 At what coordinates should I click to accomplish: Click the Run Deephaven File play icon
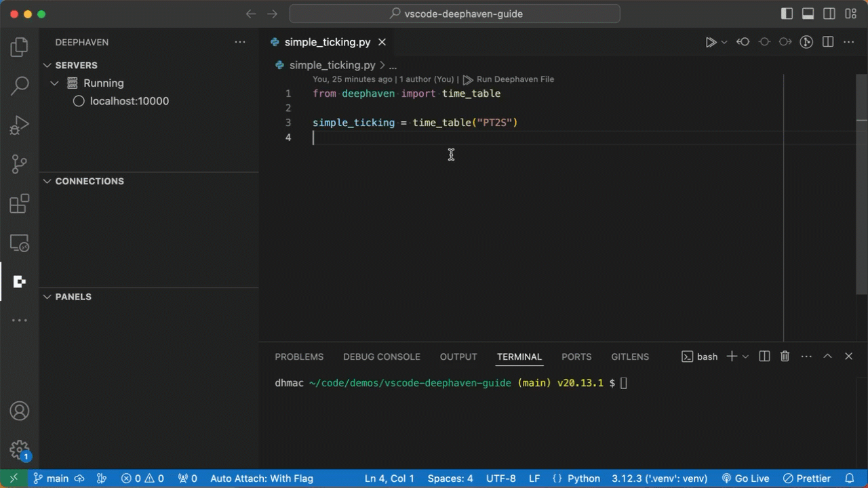point(710,42)
